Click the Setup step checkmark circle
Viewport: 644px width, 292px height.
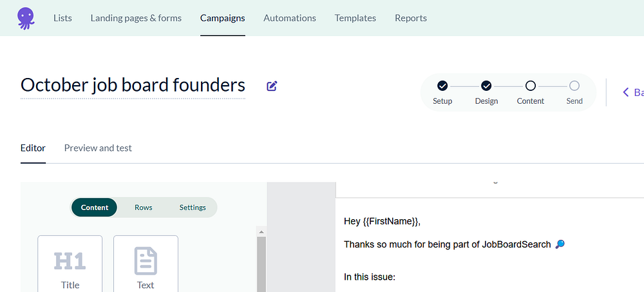[x=442, y=86]
